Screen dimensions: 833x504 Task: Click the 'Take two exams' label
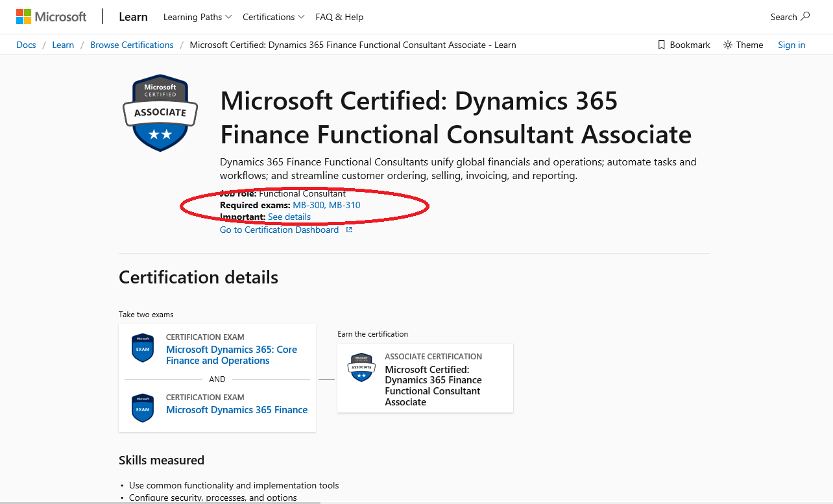click(146, 315)
